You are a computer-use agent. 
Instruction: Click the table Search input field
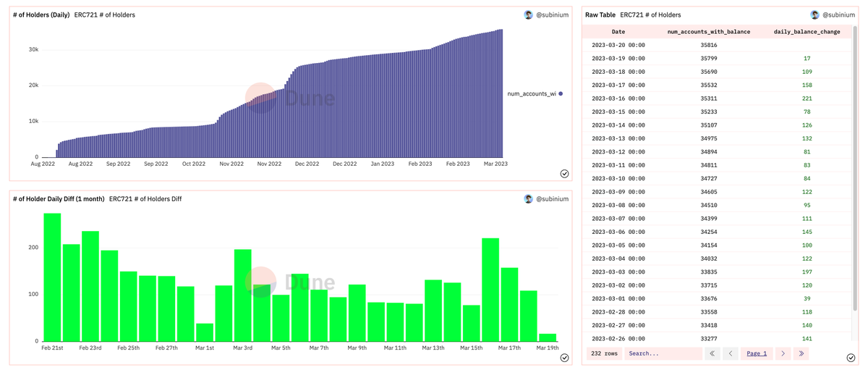pyautogui.click(x=663, y=353)
